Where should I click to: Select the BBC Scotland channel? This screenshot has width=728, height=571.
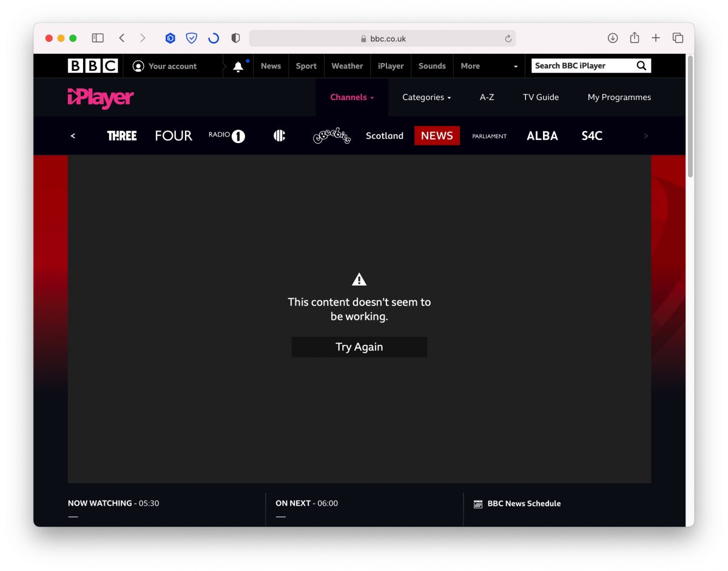[x=385, y=136]
